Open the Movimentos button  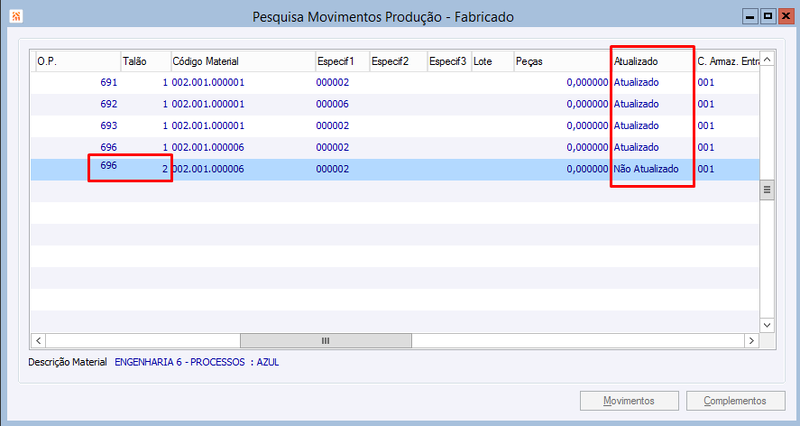629,401
